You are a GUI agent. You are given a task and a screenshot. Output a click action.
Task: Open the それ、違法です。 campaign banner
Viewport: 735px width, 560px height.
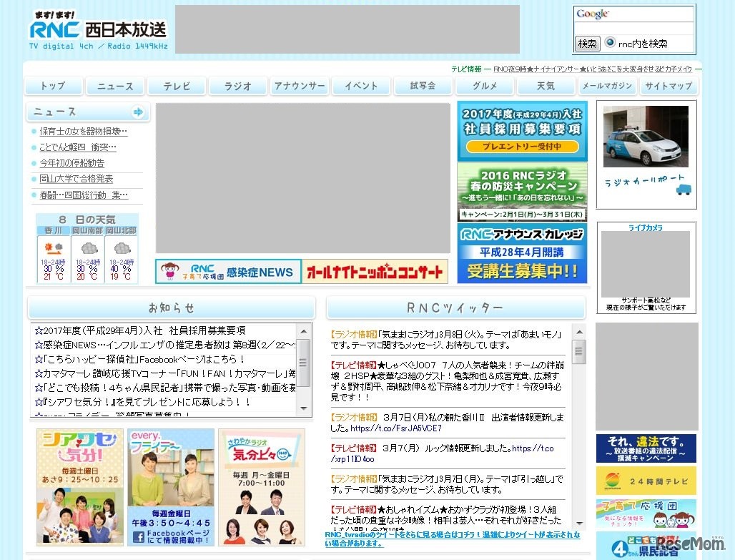(x=646, y=448)
